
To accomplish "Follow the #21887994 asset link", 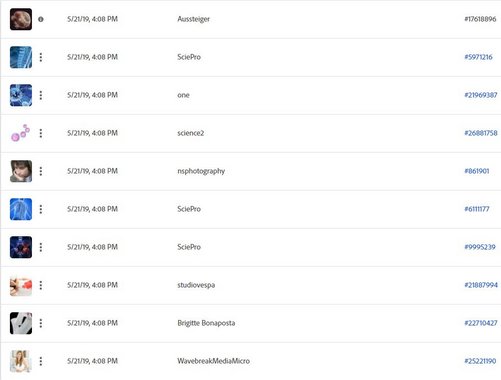I will (x=481, y=285).
